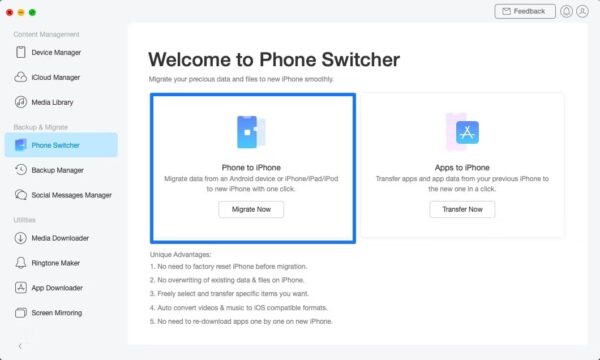600x360 pixels.
Task: Click the Screen Mirroring label in Utilities
Action: point(57,313)
